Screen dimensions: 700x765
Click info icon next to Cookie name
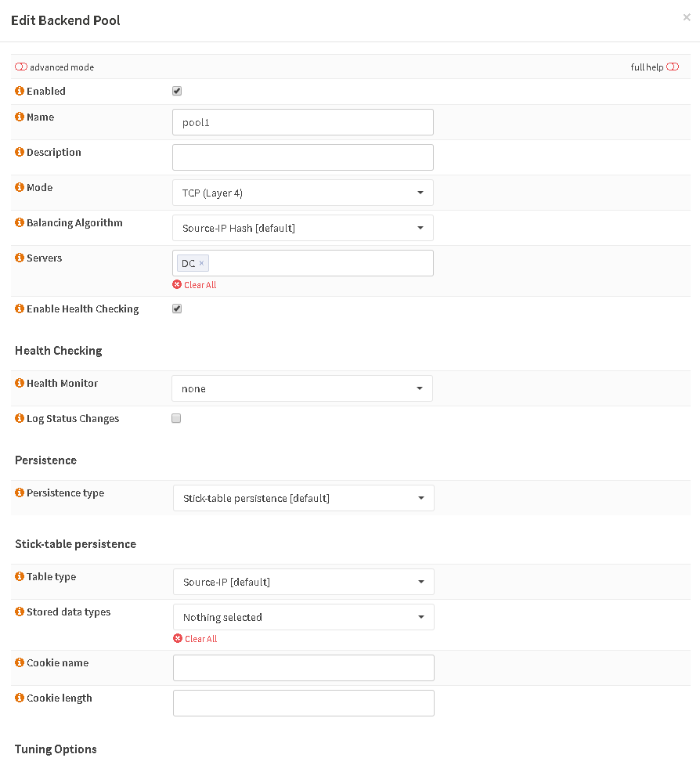coord(20,662)
